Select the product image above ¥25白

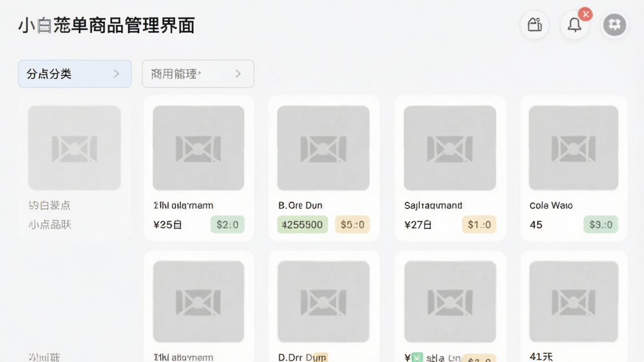pos(198,148)
